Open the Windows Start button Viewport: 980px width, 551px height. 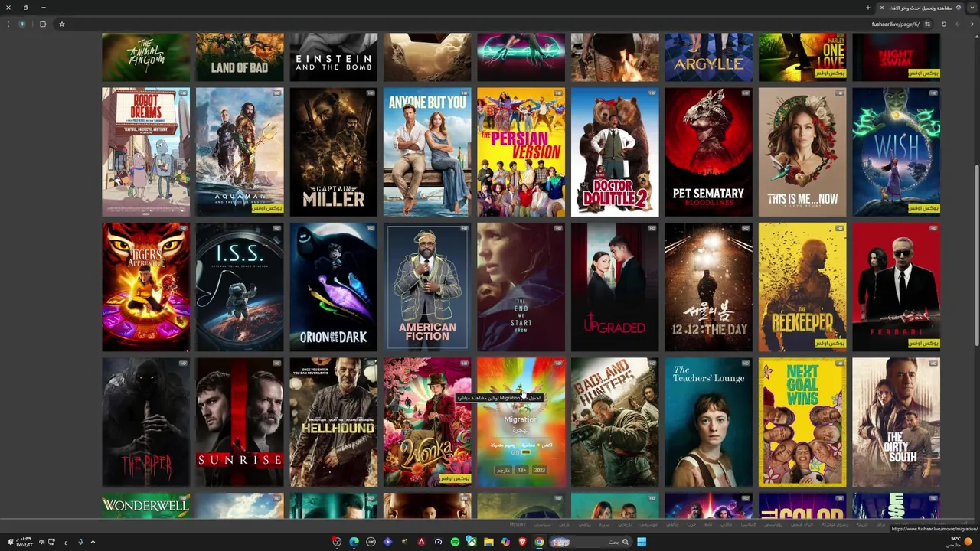click(642, 542)
